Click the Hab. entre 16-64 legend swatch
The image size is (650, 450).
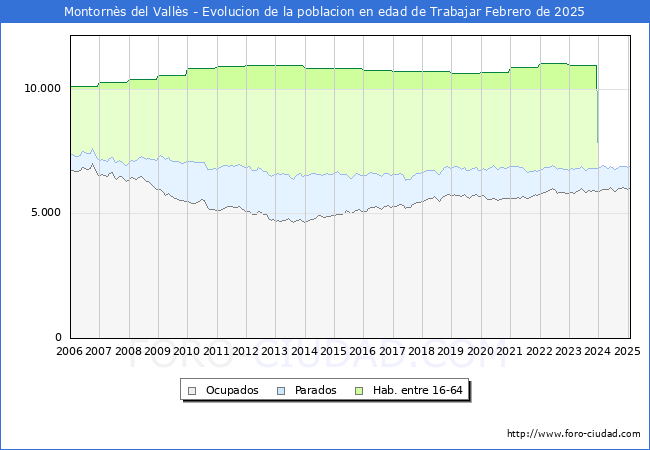coord(359,391)
